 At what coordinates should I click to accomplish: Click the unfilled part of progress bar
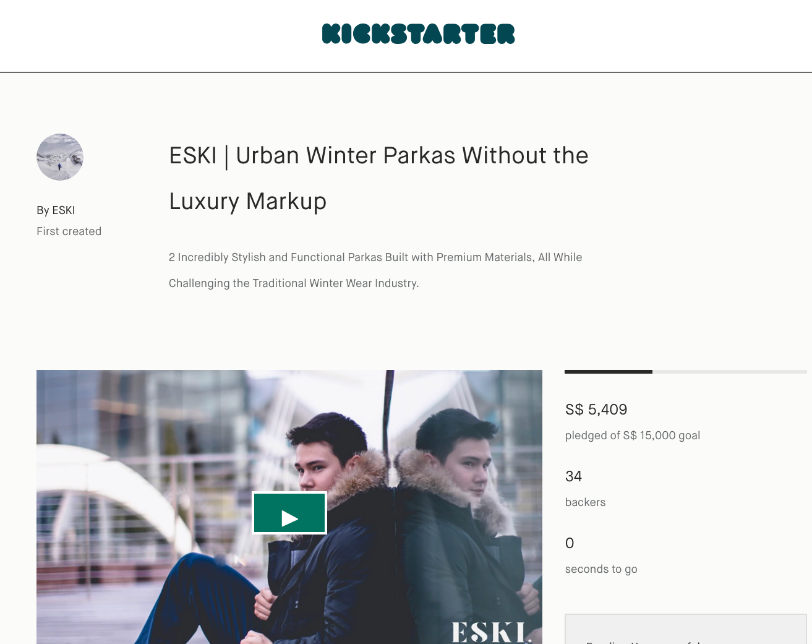coord(730,372)
